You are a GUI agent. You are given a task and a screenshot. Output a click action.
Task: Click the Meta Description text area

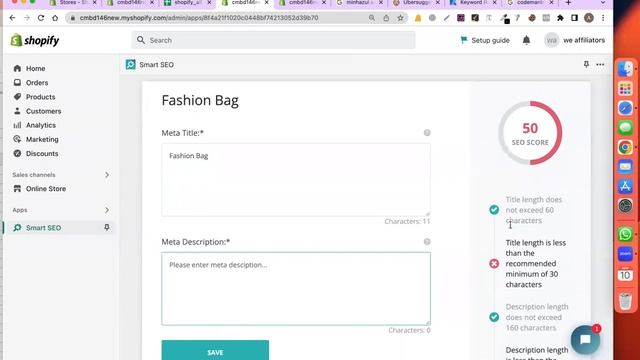click(296, 289)
